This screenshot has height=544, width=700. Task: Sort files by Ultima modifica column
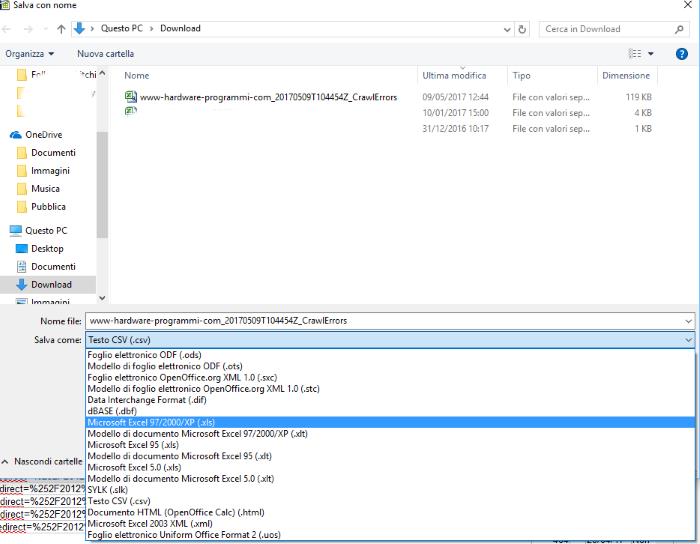(x=454, y=76)
